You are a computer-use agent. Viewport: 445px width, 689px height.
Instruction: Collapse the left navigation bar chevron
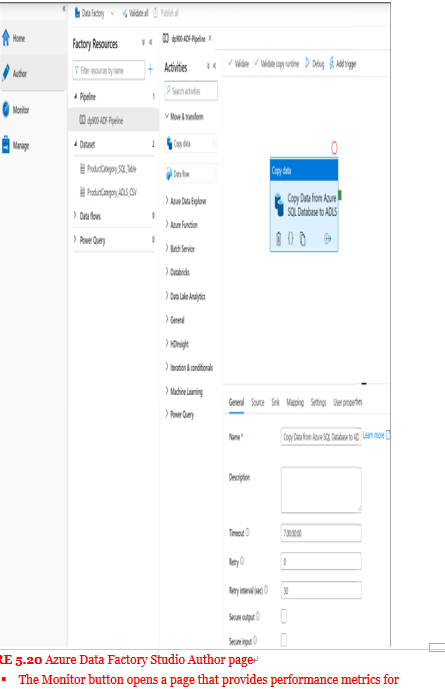(x=64, y=8)
